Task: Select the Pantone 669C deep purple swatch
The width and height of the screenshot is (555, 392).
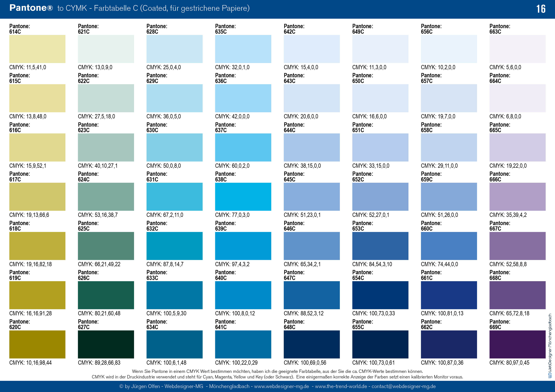Action: 518,344
